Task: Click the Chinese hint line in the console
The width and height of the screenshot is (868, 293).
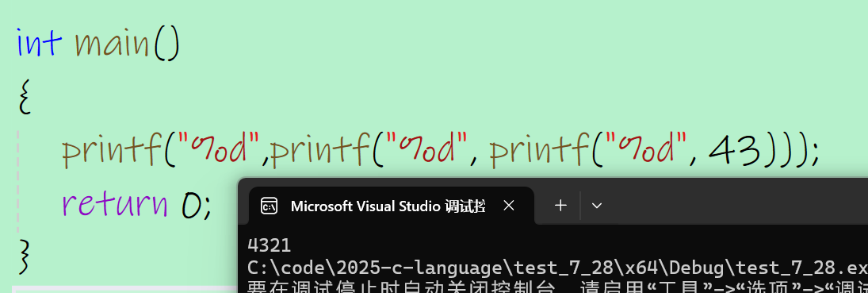Action: (557, 287)
